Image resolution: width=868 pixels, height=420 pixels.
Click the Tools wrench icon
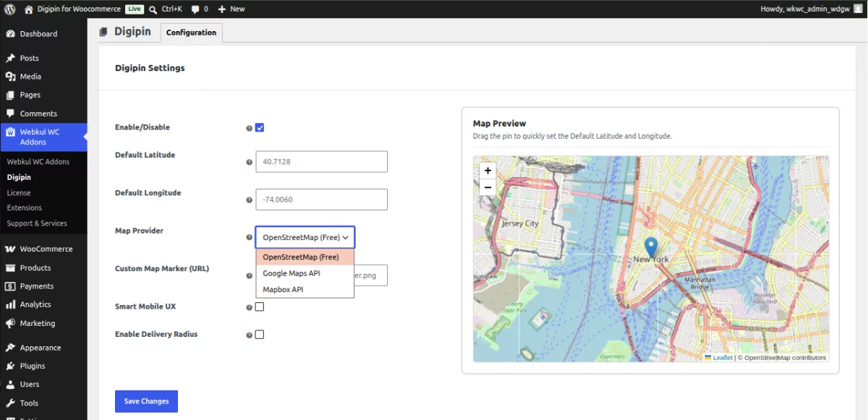click(x=10, y=403)
